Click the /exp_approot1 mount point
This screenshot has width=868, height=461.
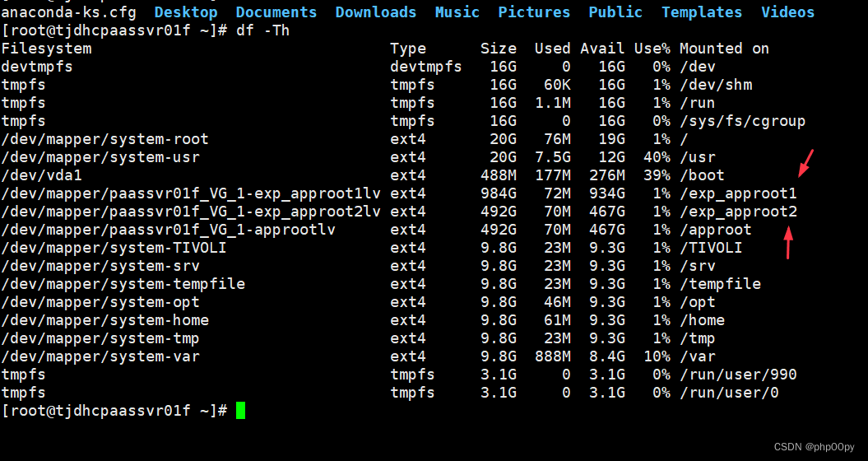coord(739,193)
